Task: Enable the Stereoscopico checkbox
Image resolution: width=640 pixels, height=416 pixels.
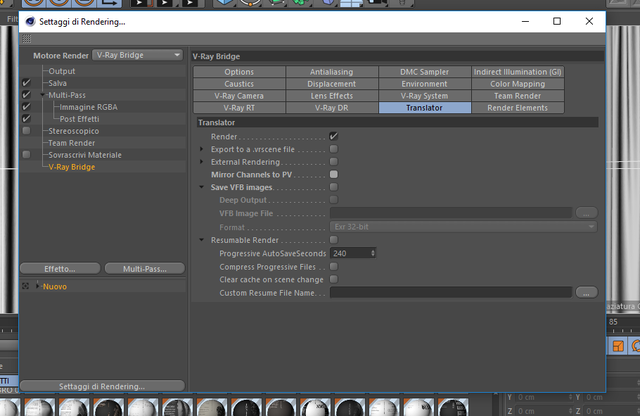Action: [x=27, y=131]
